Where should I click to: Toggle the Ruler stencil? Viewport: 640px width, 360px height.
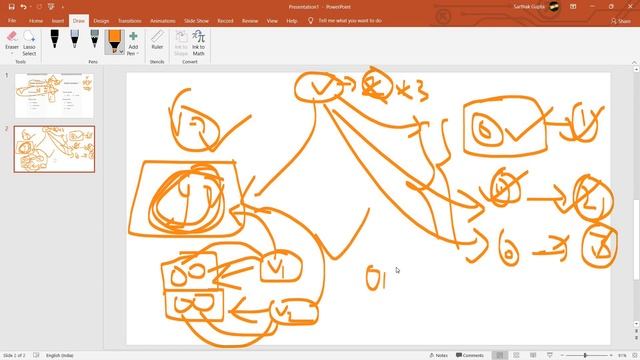tap(157, 40)
